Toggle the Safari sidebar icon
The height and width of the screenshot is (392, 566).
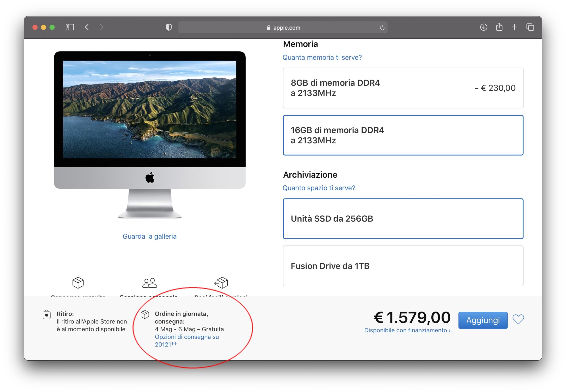tap(70, 27)
